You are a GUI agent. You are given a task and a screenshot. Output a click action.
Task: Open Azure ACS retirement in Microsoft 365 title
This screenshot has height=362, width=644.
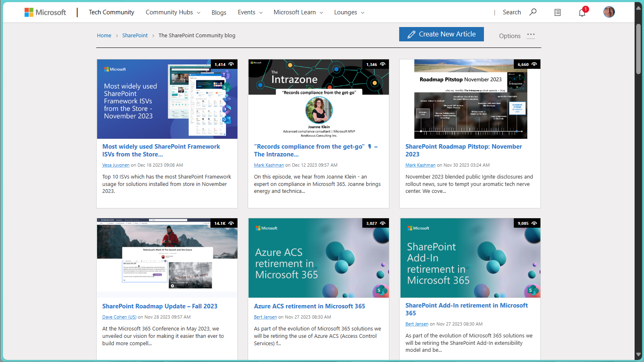310,306
